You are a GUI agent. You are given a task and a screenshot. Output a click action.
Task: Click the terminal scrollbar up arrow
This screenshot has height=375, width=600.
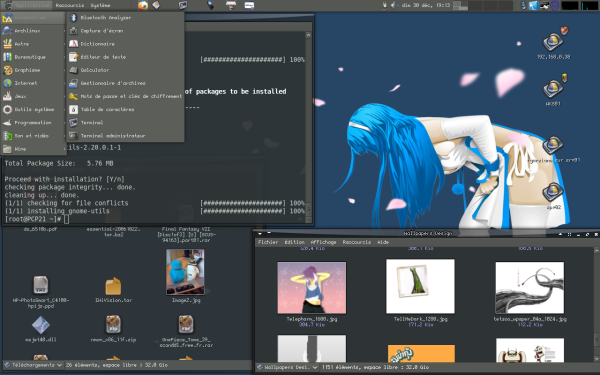coord(308,35)
